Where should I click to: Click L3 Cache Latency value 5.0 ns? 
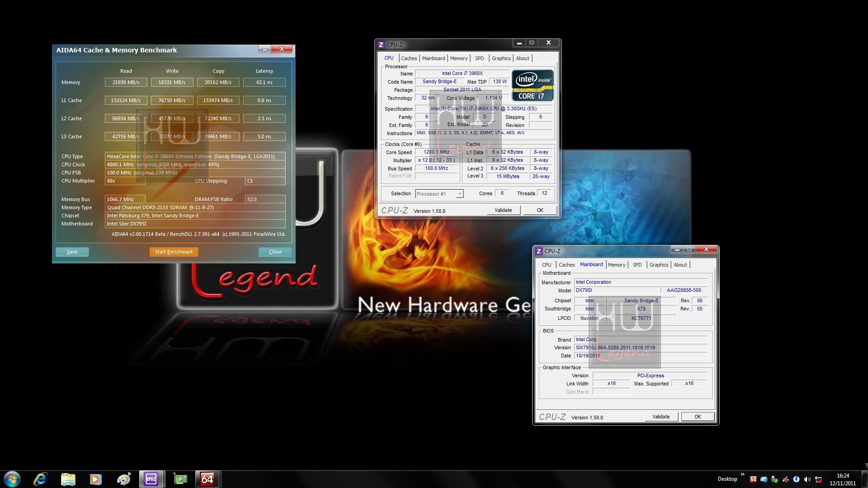click(264, 136)
